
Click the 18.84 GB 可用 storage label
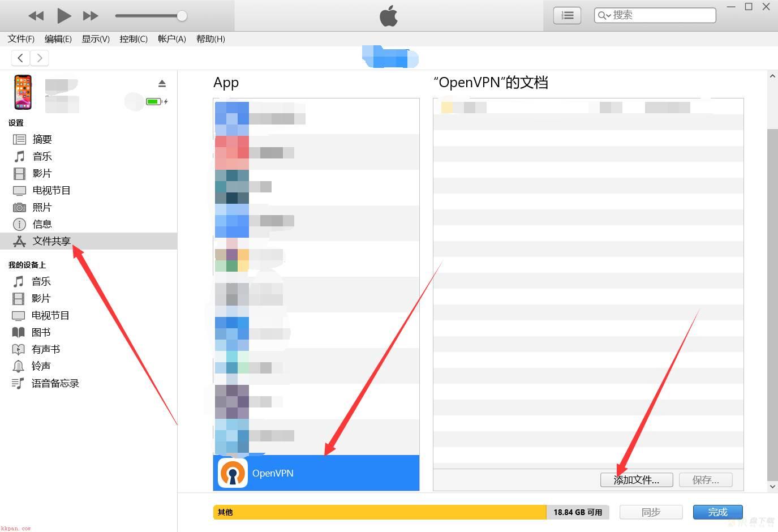[x=578, y=512]
